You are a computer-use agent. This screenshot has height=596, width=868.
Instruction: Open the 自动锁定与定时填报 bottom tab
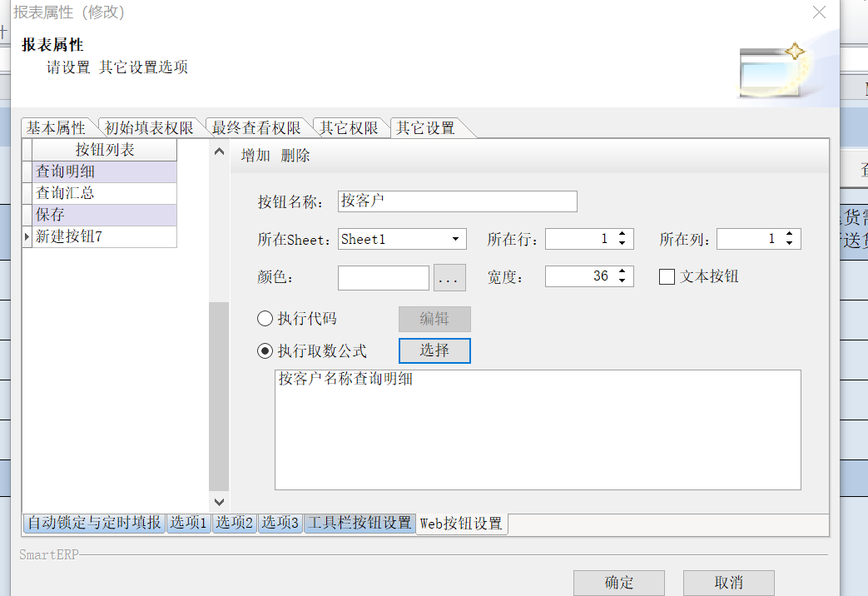pos(94,522)
